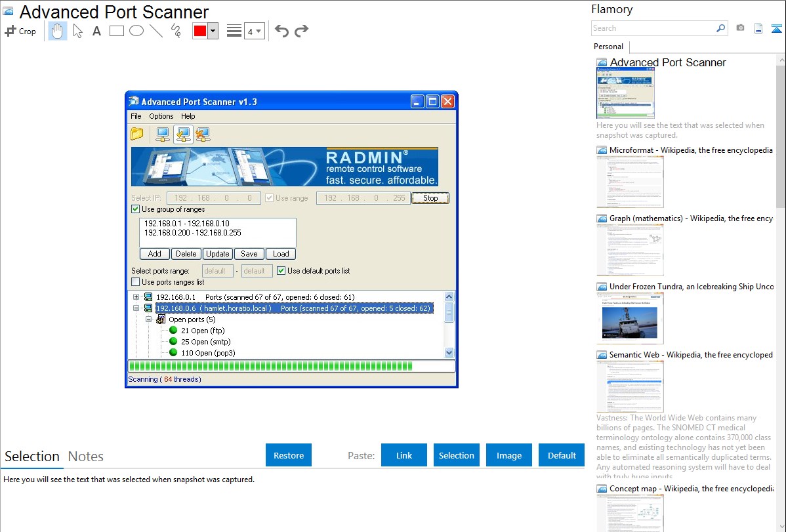Select the straight line tool
The image size is (786, 532).
pos(156,31)
